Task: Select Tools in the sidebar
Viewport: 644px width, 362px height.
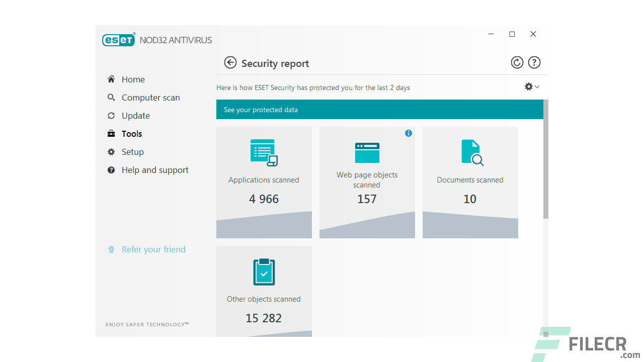Action: click(131, 134)
